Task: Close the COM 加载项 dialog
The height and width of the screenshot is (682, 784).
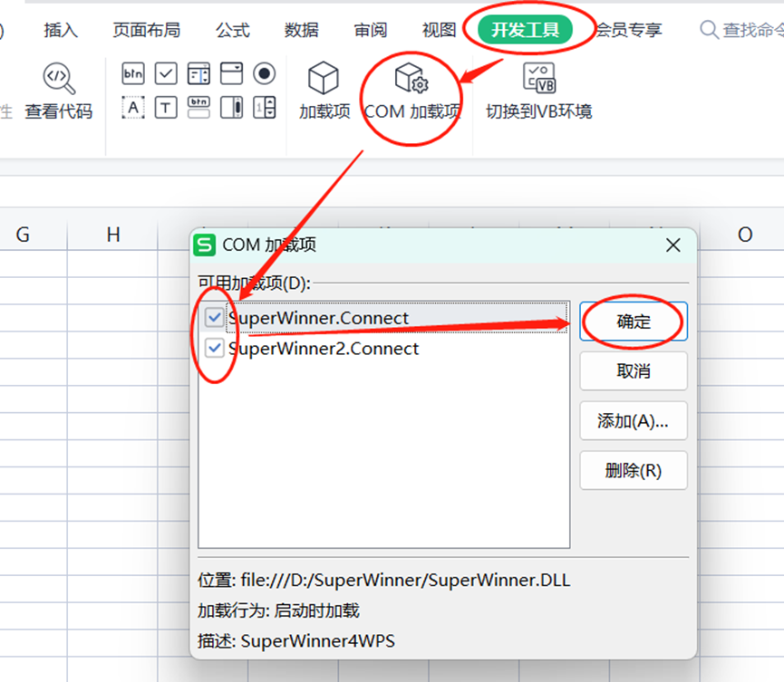Action: click(x=673, y=245)
